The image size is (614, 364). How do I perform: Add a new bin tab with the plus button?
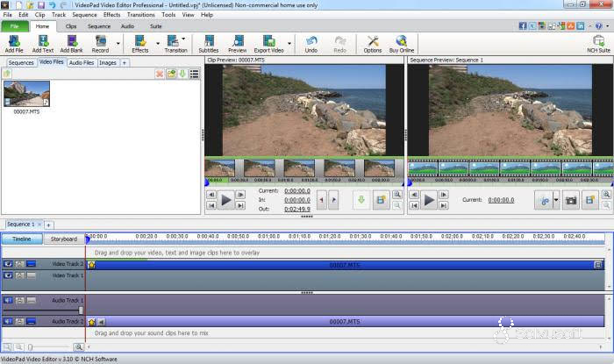click(x=125, y=62)
